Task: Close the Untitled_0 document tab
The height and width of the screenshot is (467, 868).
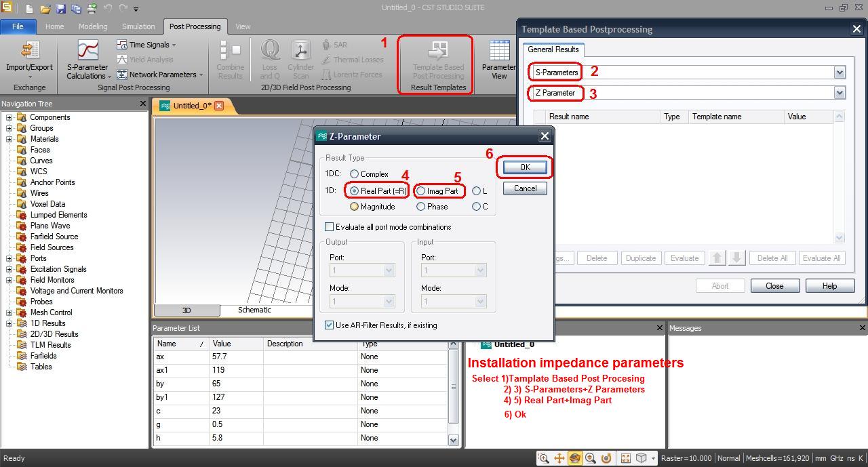Action: pyautogui.click(x=219, y=106)
